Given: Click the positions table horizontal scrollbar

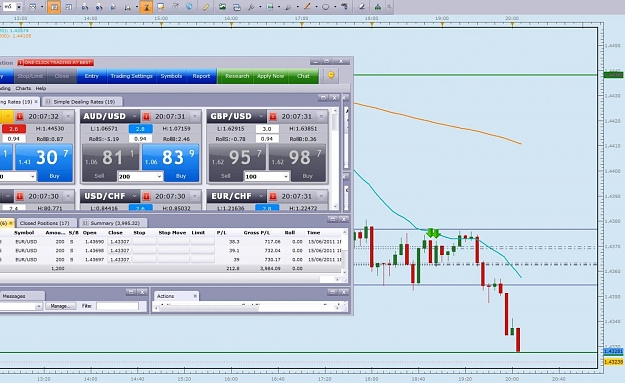Looking at the screenshot, I should [169, 279].
